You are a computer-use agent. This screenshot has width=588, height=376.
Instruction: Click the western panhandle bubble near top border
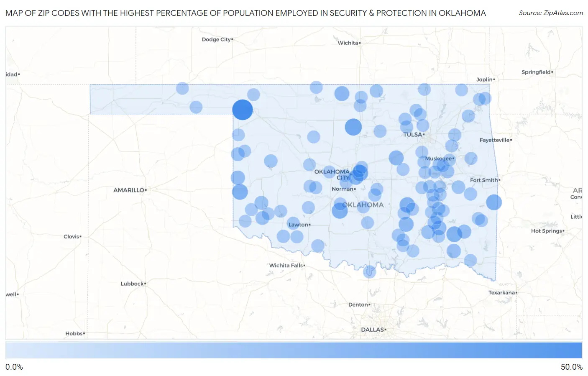[182, 88]
